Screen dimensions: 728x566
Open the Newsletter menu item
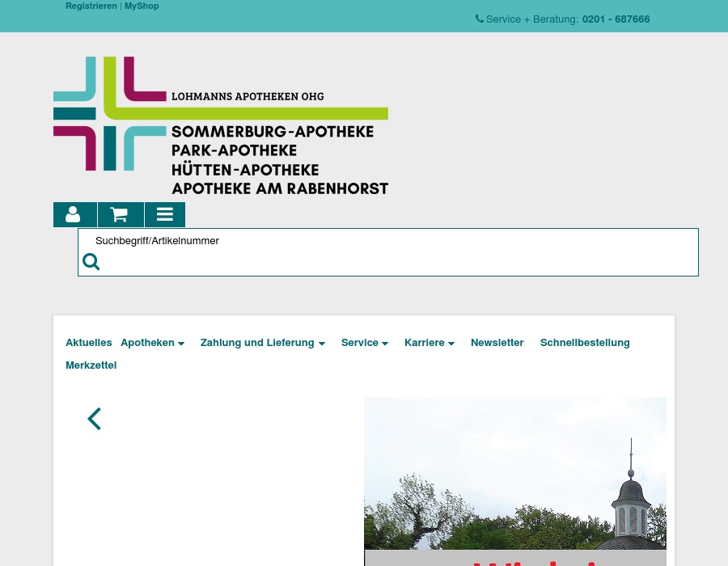[x=497, y=343]
